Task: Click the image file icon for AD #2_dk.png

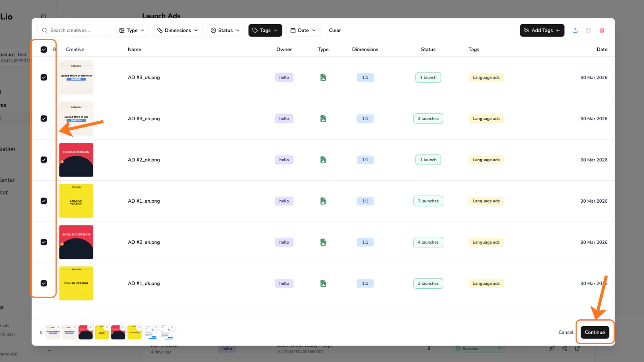Action: pos(323,160)
